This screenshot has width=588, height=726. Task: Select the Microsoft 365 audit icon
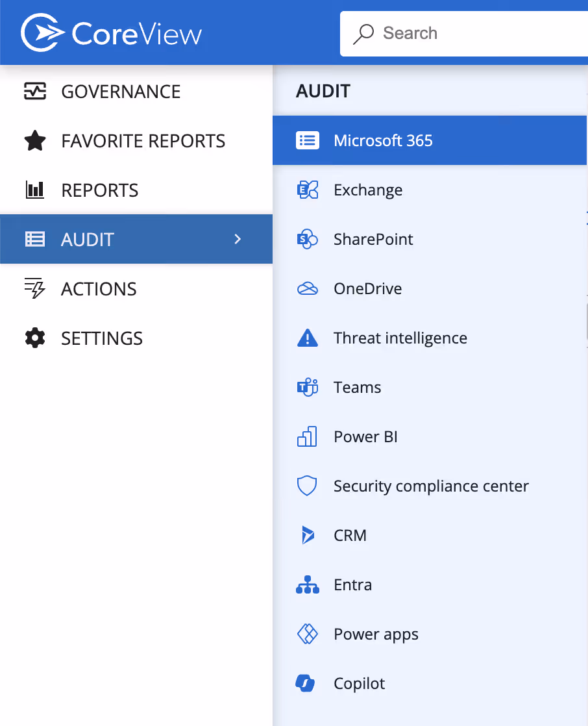[x=307, y=140]
